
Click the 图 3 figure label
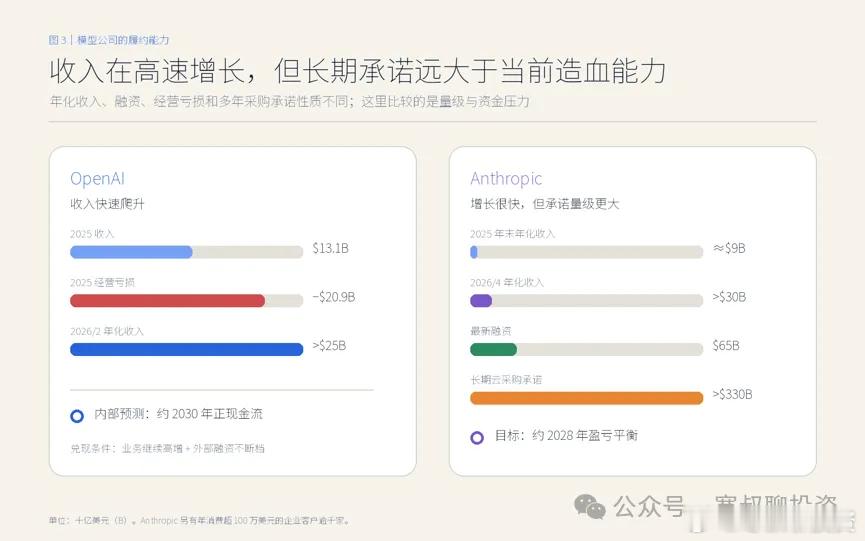[57, 40]
